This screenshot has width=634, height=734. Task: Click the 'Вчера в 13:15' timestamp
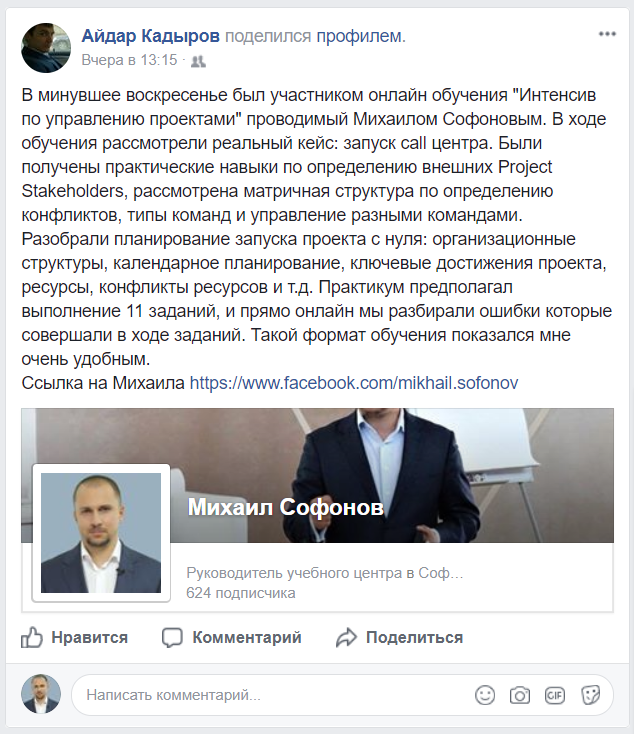[129, 60]
